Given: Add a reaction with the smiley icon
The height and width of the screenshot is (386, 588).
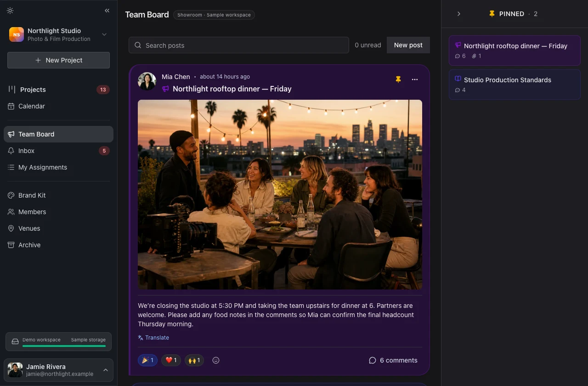Looking at the screenshot, I should [x=216, y=360].
